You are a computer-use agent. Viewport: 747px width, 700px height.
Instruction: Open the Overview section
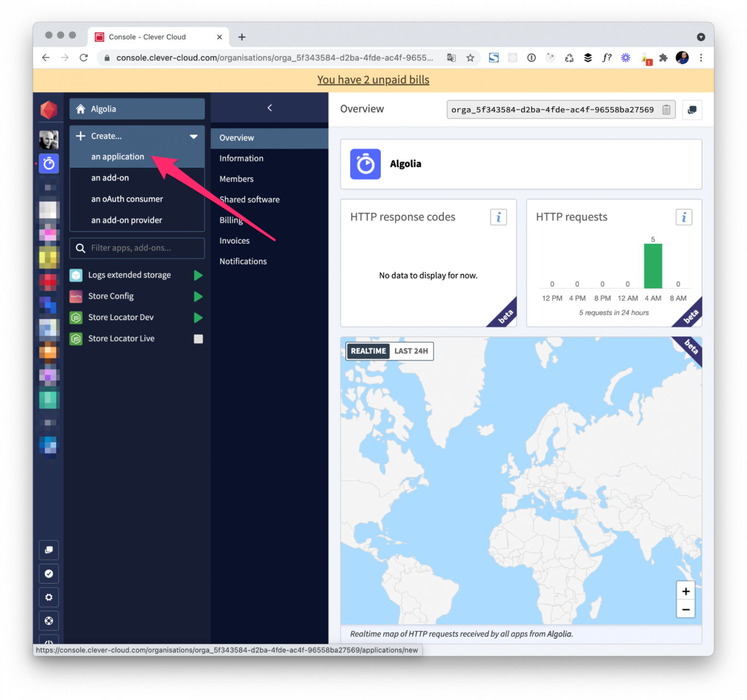coord(269,138)
